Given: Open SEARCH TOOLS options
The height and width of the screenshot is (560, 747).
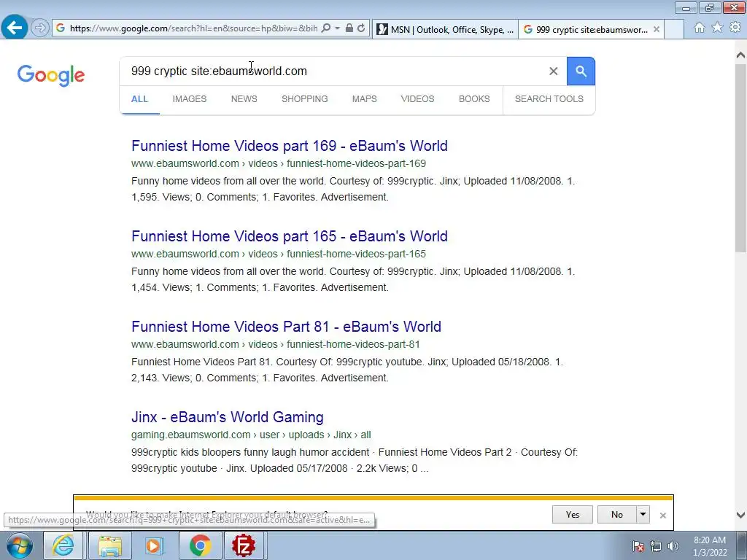Looking at the screenshot, I should point(549,99).
